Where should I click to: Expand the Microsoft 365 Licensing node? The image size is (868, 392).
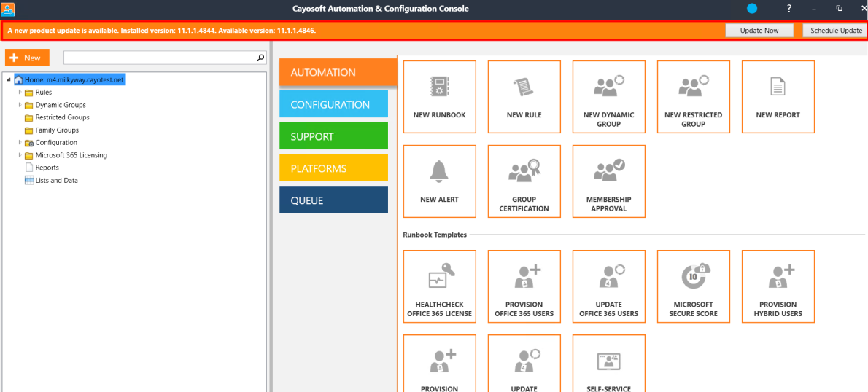tap(20, 154)
